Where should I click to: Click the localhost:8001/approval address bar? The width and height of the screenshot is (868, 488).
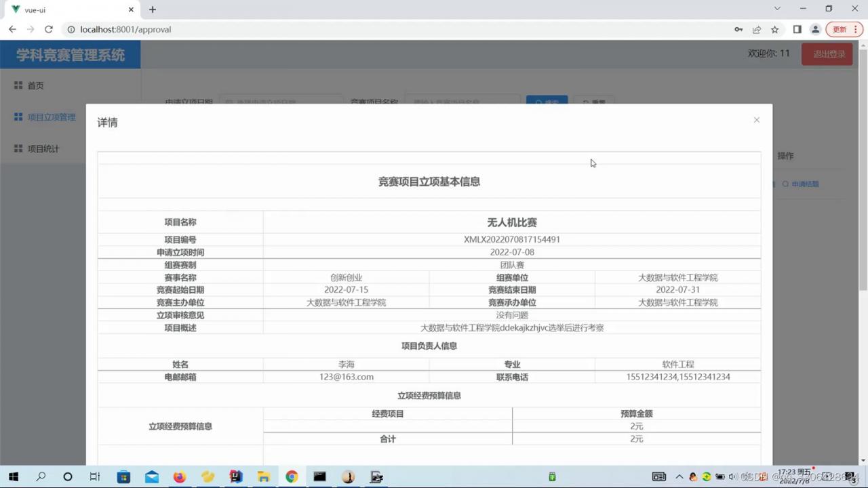pyautogui.click(x=396, y=29)
